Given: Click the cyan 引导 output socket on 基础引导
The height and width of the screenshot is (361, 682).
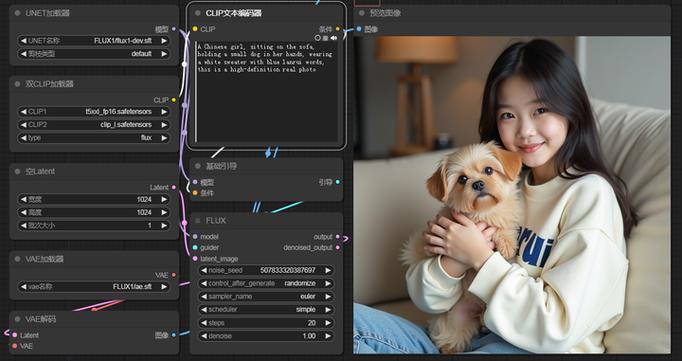Looking at the screenshot, I should [338, 182].
